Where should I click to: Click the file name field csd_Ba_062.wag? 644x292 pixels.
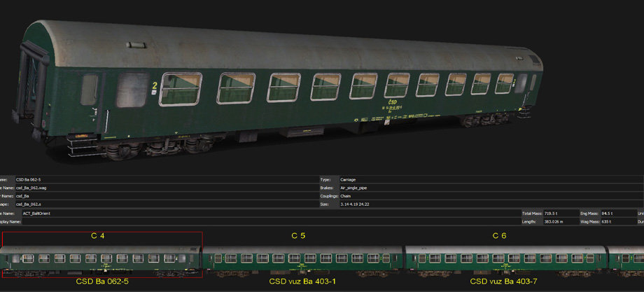[167, 188]
